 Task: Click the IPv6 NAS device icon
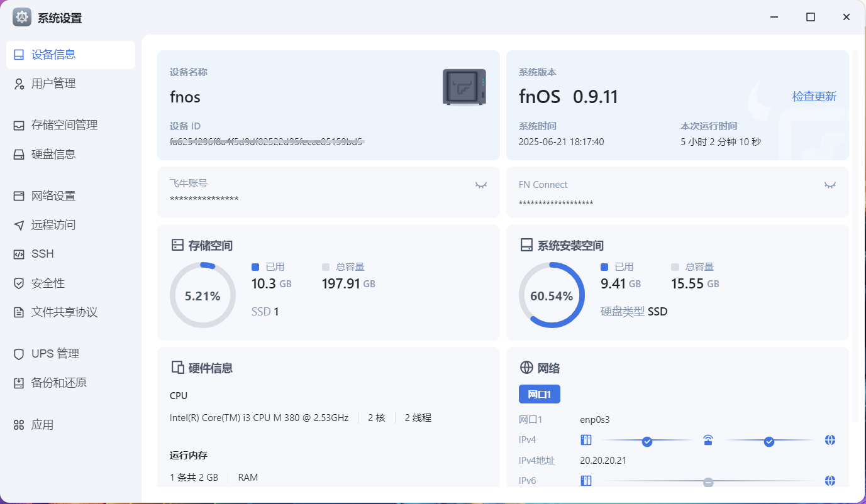pyautogui.click(x=586, y=481)
